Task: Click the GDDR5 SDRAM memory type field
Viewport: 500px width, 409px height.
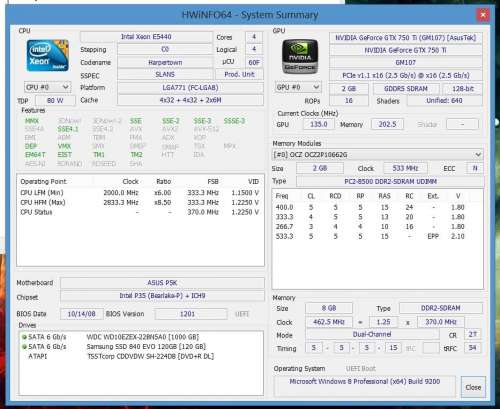Action: coord(405,89)
